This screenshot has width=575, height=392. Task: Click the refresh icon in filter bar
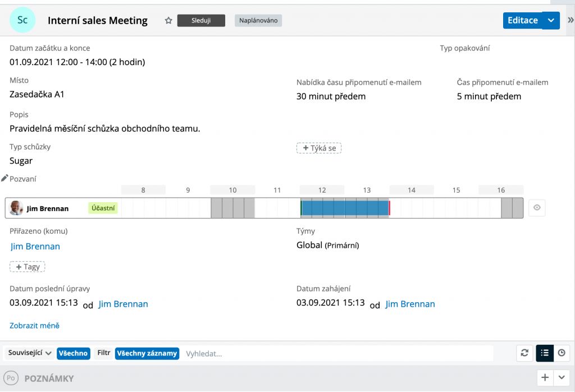click(524, 353)
